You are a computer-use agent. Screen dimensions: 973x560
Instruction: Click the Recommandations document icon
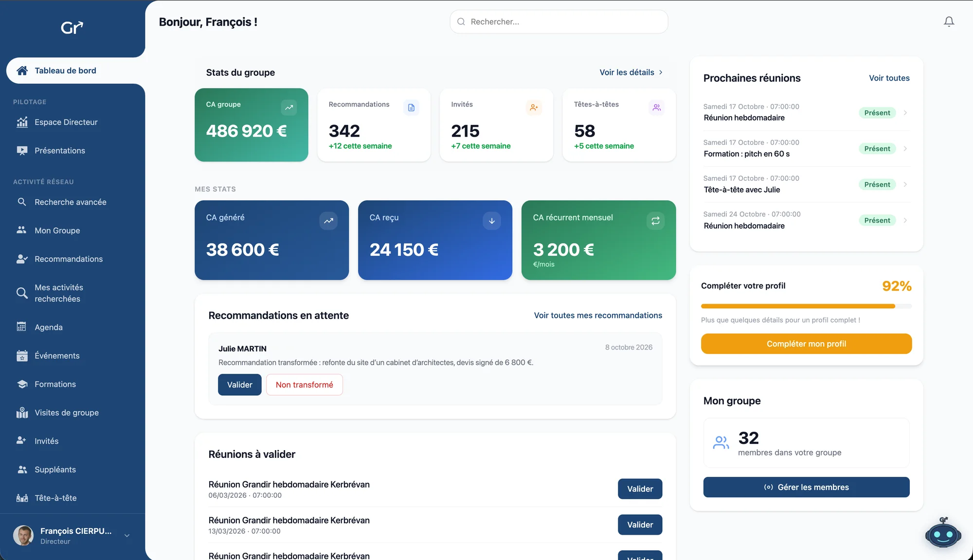(x=411, y=107)
